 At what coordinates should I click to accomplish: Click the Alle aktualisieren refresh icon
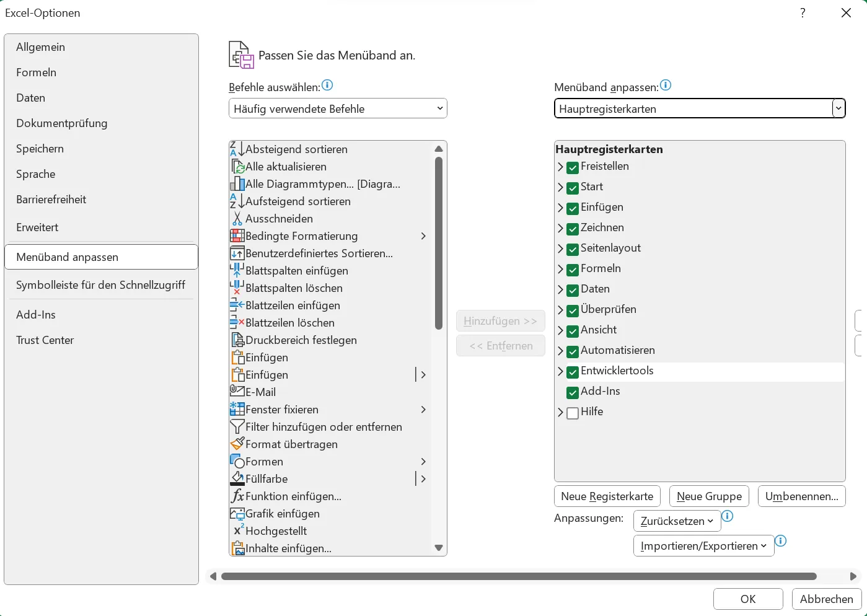237,167
